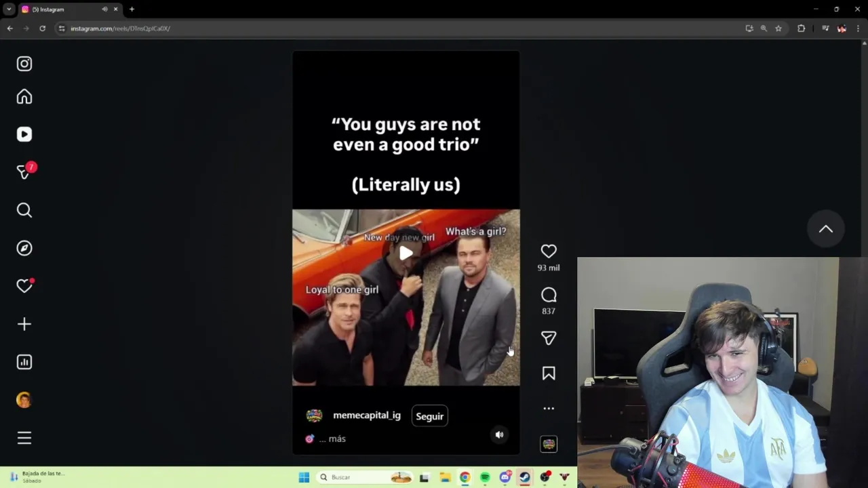Open the Chrome three-dot menu
The image size is (868, 488).
(x=858, y=28)
